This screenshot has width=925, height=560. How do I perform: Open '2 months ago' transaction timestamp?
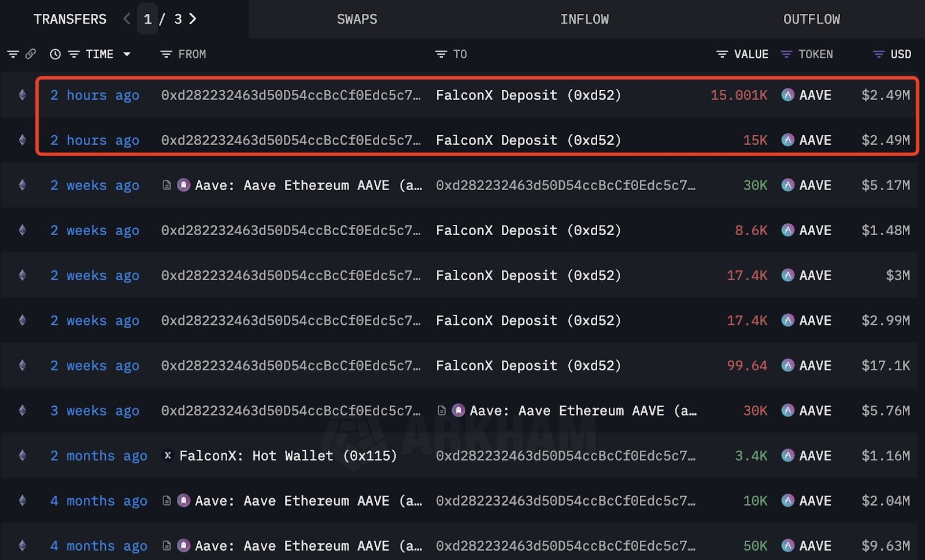[99, 455]
